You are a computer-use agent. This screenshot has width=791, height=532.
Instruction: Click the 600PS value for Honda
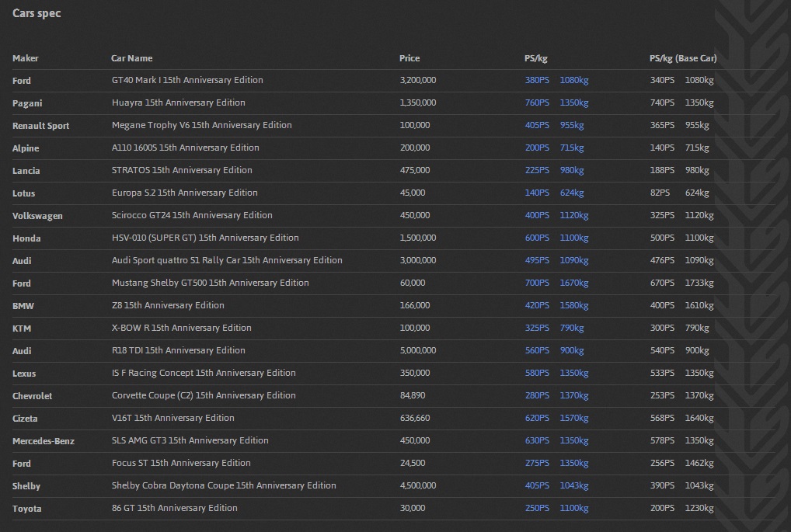(x=537, y=238)
